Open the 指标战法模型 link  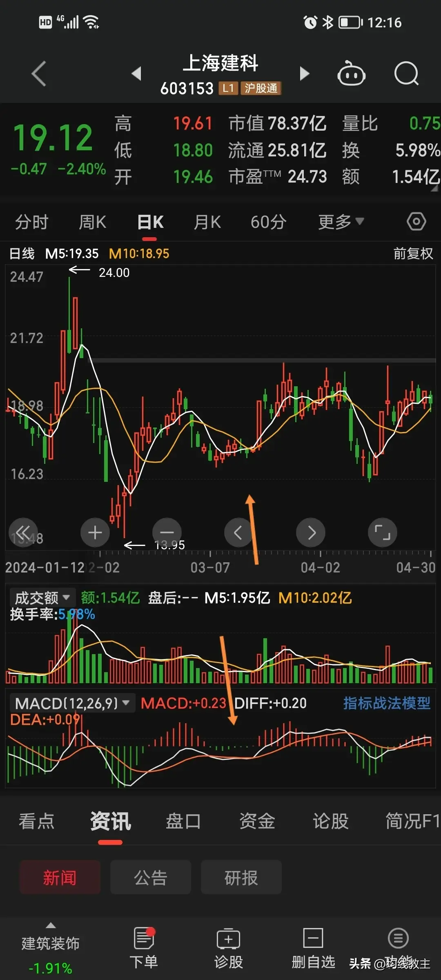[387, 703]
